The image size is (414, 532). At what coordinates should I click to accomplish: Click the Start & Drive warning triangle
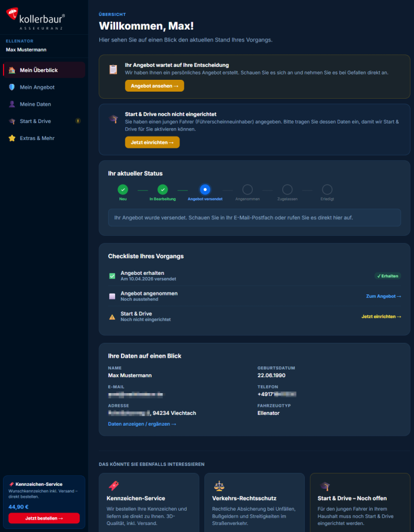pyautogui.click(x=112, y=317)
